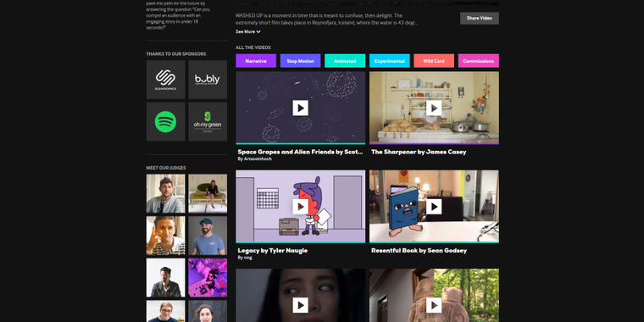Open the blue book character thumbnail
This screenshot has height=322, width=644.
click(434, 207)
